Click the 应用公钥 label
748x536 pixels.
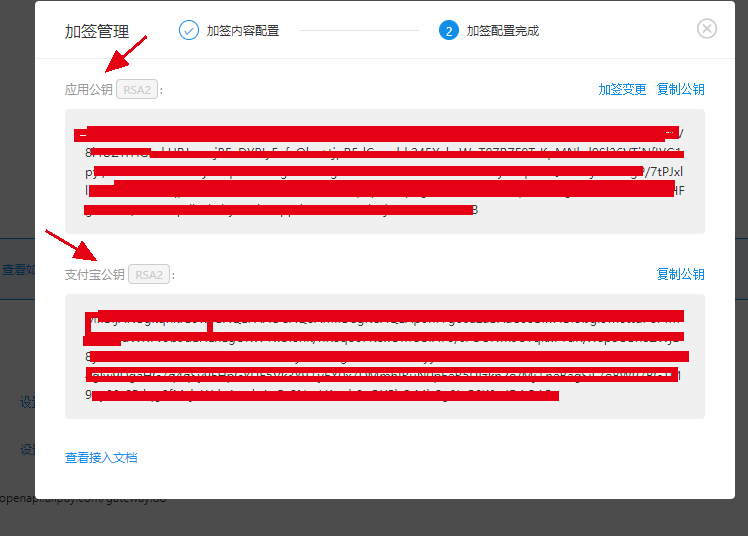(89, 90)
